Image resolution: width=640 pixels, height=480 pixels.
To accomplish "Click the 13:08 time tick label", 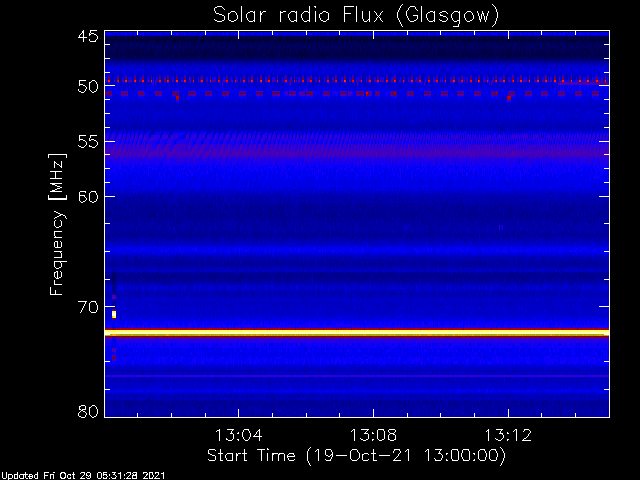I will coord(373,435).
